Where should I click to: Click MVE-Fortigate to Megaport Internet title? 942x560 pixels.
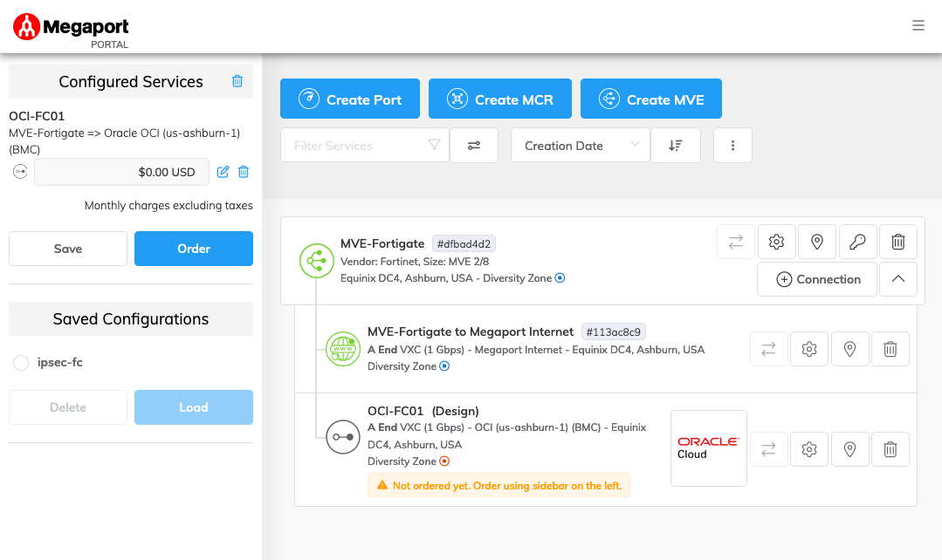tap(471, 332)
